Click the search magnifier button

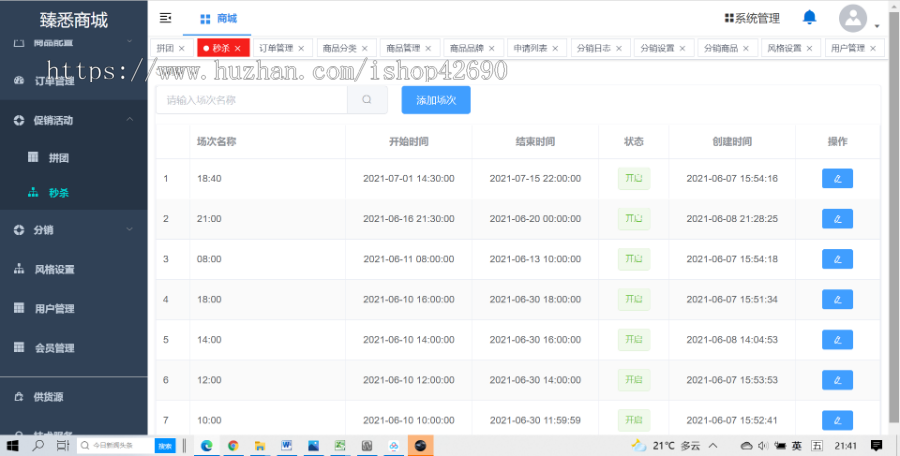[367, 100]
